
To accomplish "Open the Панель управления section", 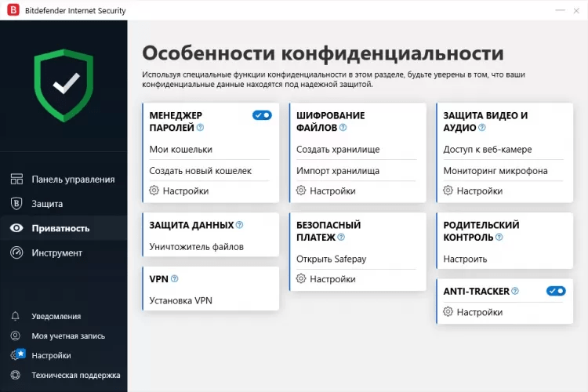I will (73, 179).
